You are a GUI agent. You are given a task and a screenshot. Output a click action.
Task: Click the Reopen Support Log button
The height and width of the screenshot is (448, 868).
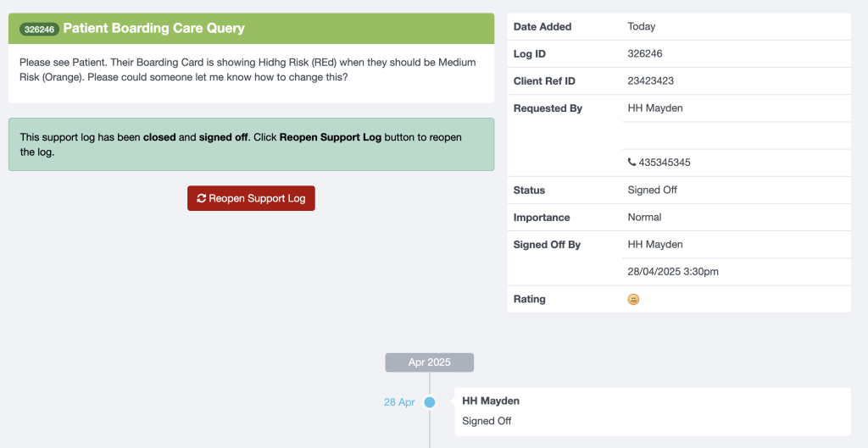click(x=251, y=198)
